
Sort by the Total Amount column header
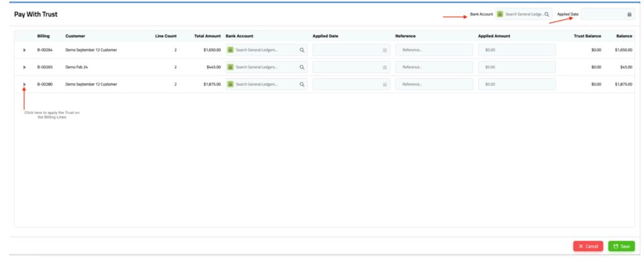pos(207,36)
